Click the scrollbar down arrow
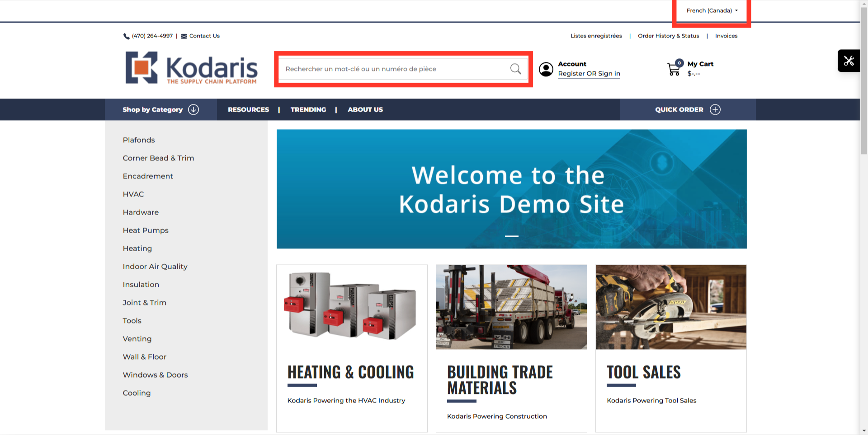This screenshot has width=868, height=435. tap(864, 431)
